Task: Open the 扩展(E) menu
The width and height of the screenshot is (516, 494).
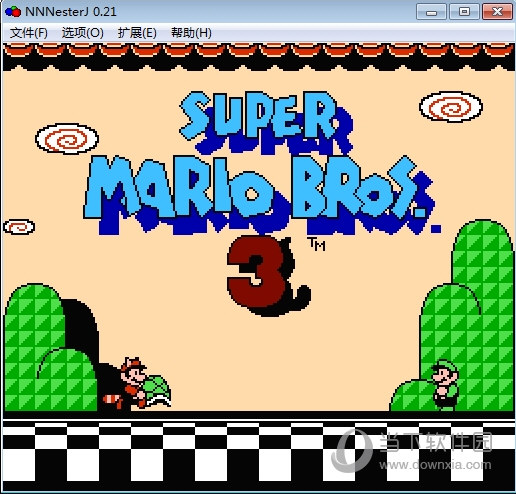Action: (137, 33)
